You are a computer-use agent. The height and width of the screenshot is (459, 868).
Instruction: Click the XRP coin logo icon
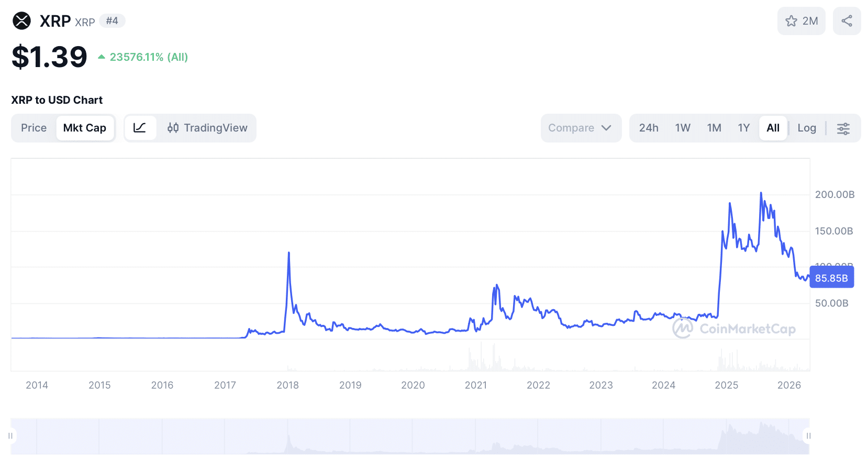point(22,21)
